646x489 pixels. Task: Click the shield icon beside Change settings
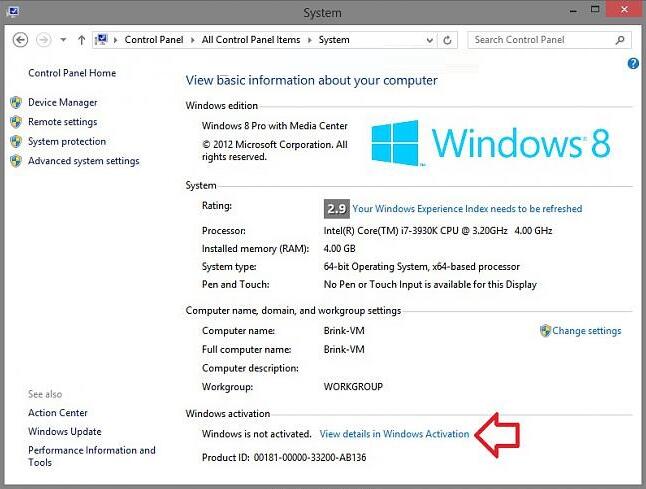tap(545, 330)
